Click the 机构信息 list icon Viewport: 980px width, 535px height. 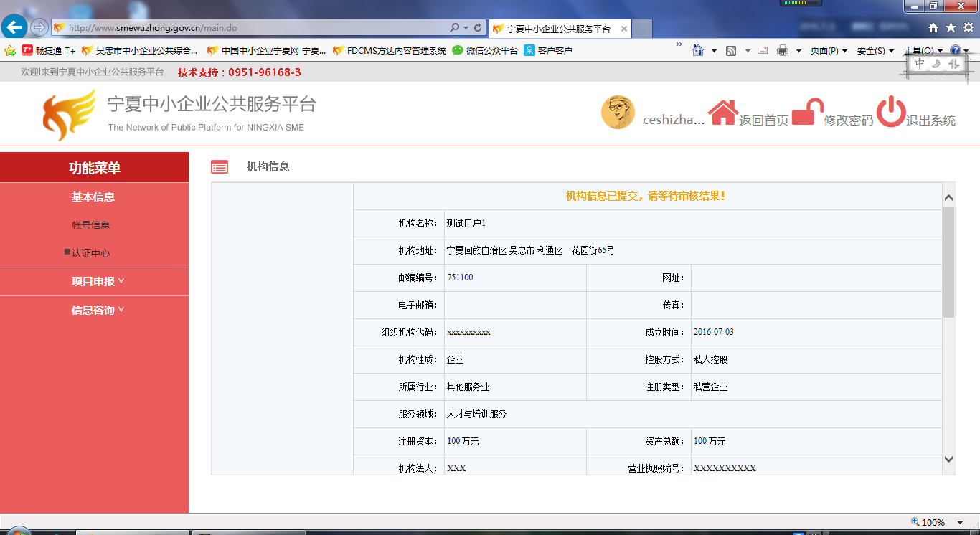pos(220,167)
